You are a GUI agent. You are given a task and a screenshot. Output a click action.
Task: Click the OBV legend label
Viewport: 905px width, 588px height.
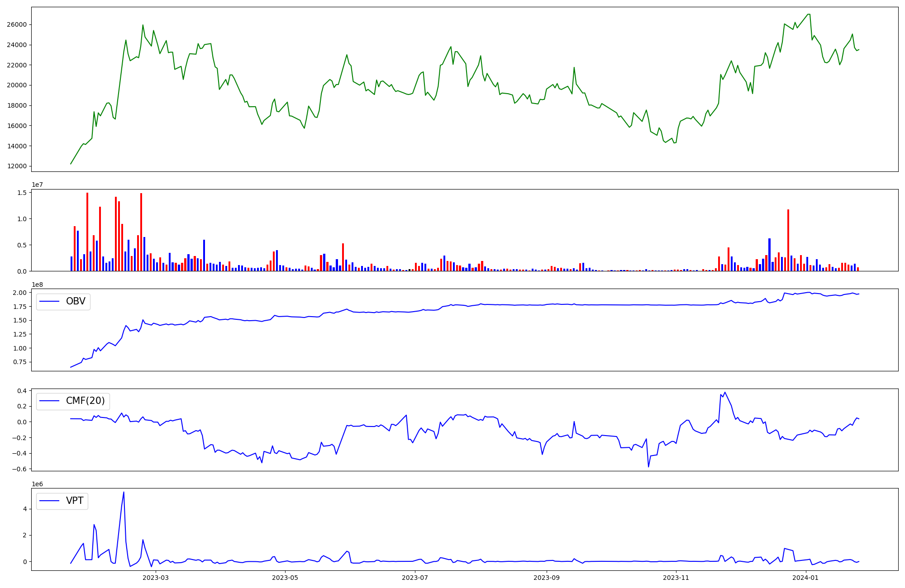(76, 301)
